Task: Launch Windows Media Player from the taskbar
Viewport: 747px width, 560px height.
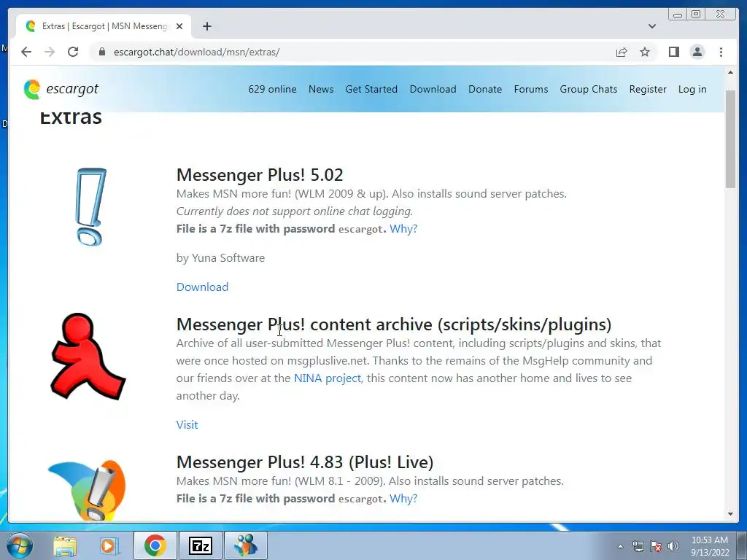Action: click(109, 545)
